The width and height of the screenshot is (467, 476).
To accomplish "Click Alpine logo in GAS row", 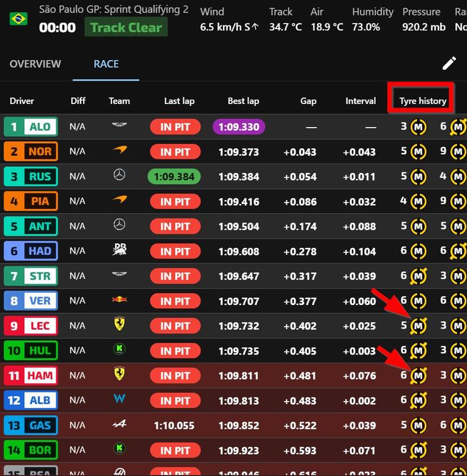I will click(120, 423).
